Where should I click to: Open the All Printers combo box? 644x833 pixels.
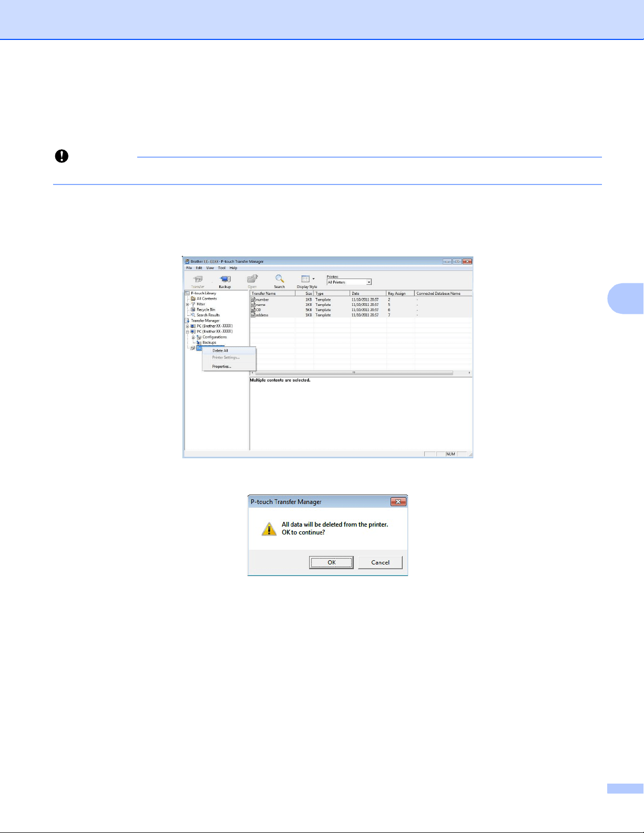pos(349,282)
